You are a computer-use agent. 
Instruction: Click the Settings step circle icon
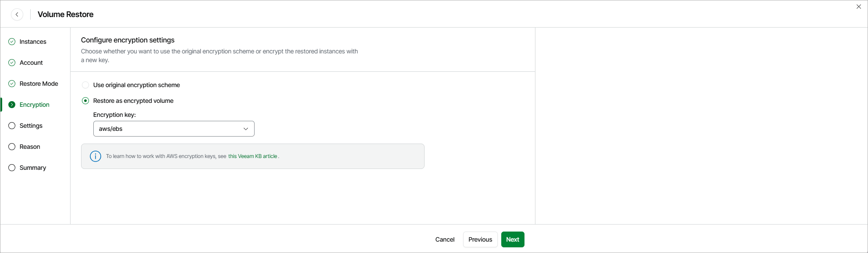(12, 126)
